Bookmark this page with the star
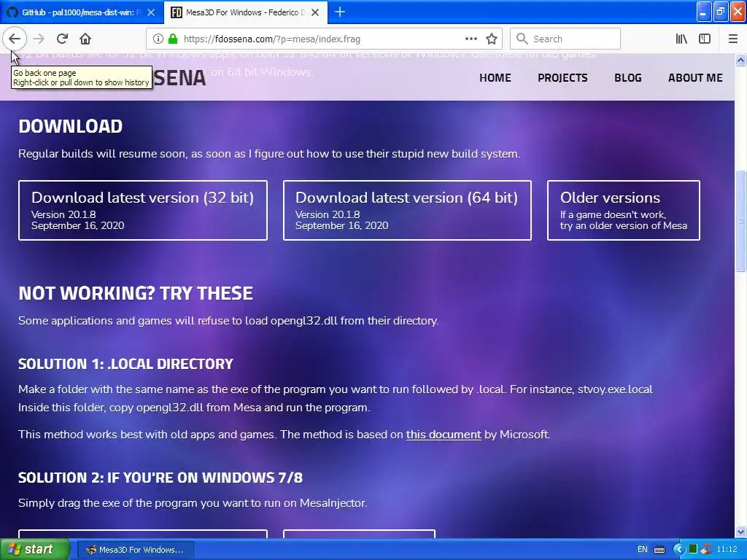This screenshot has height=560, width=747. point(492,39)
